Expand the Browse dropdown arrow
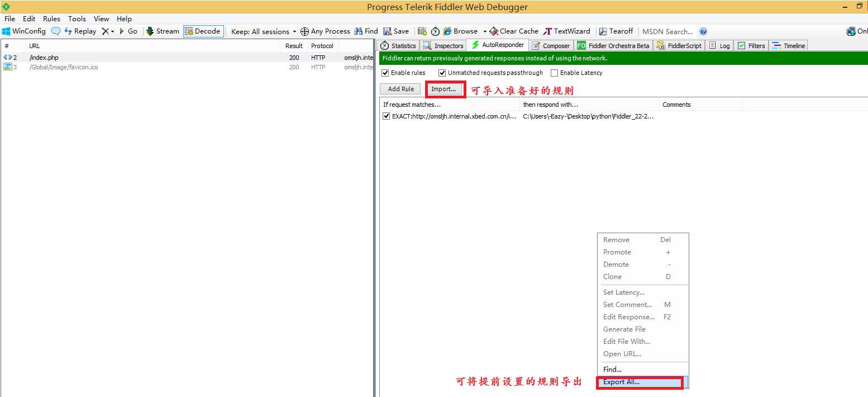The width and height of the screenshot is (868, 397). point(485,32)
